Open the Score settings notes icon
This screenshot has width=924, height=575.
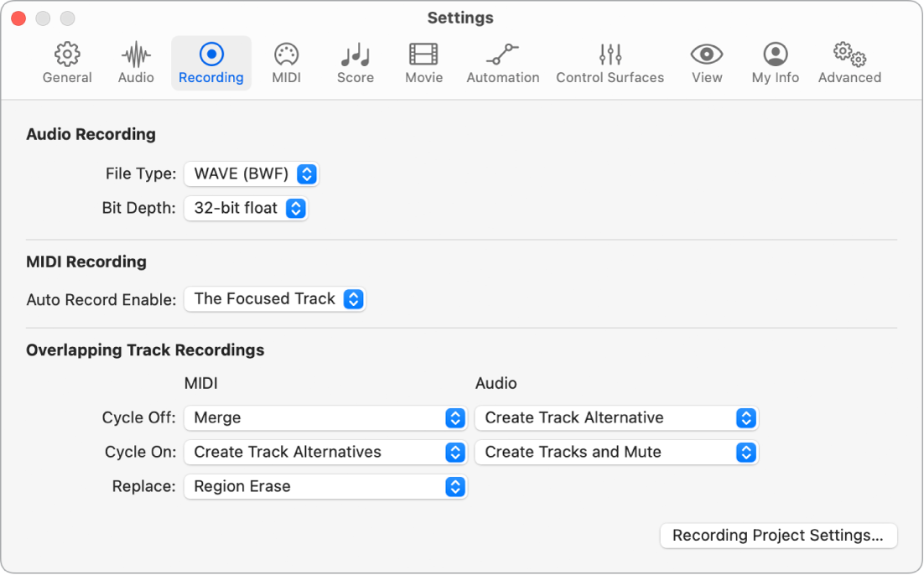click(356, 57)
